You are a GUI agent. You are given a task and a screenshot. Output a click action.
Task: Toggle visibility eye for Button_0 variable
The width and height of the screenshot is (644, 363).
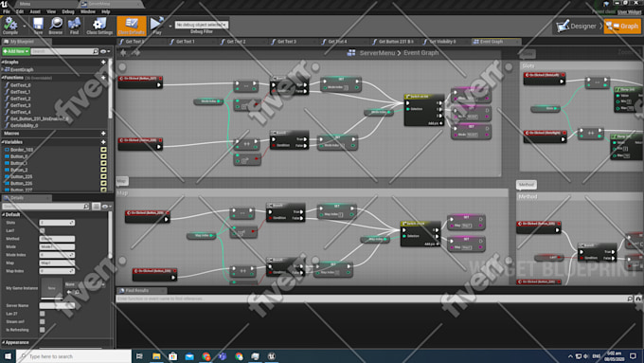click(x=103, y=156)
